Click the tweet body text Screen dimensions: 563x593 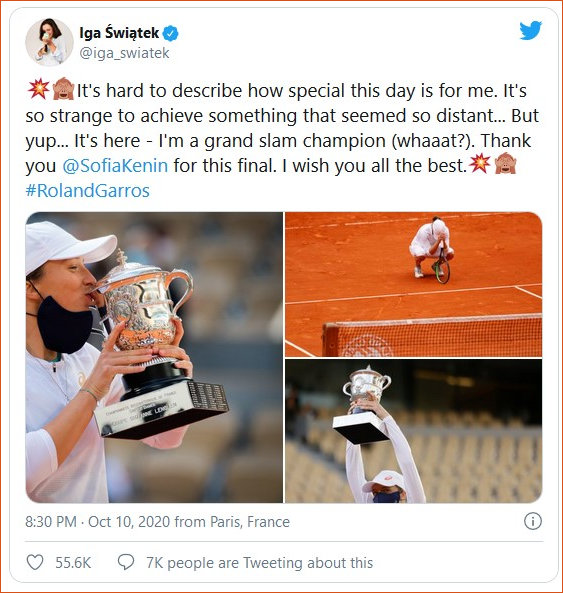coord(282,140)
